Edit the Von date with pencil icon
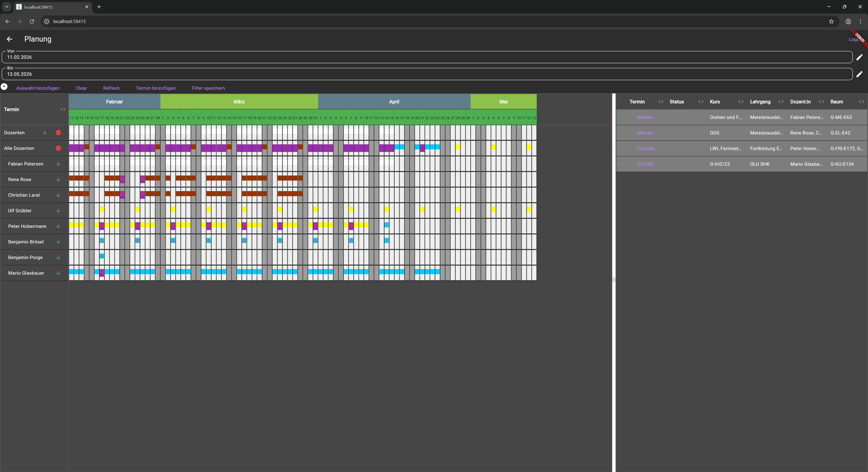Viewport: 868px width, 472px height. point(859,57)
